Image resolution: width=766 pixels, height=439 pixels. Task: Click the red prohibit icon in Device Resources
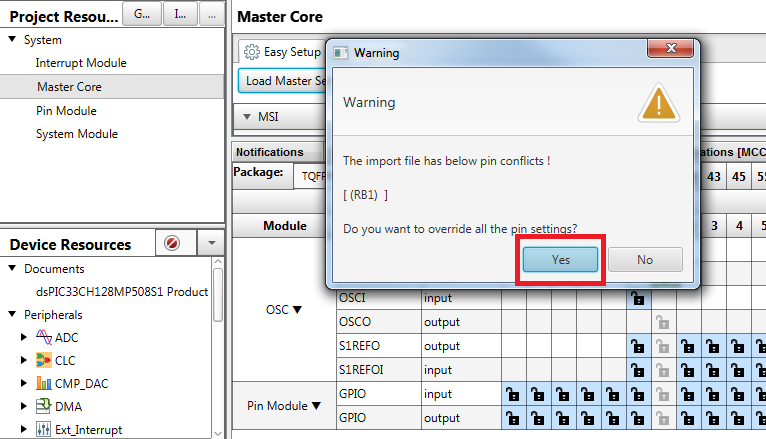coord(171,244)
